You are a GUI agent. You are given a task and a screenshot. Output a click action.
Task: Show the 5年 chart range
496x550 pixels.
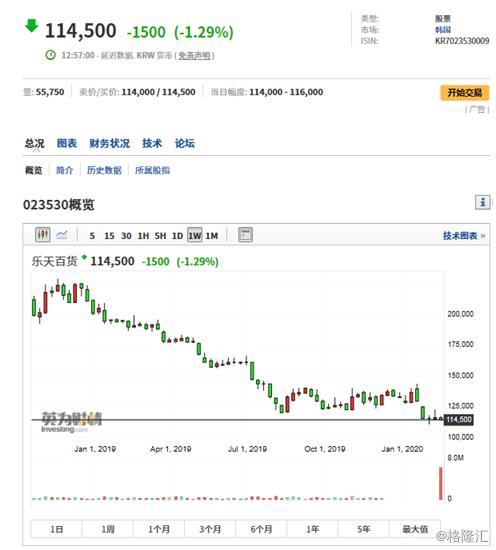tap(364, 529)
